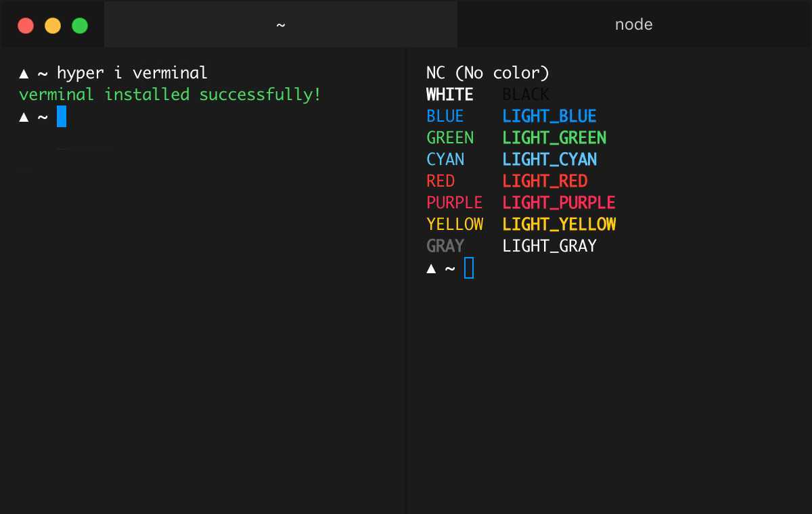This screenshot has width=812, height=514.
Task: Click the triangle prompt icon on first line
Action: [24, 73]
